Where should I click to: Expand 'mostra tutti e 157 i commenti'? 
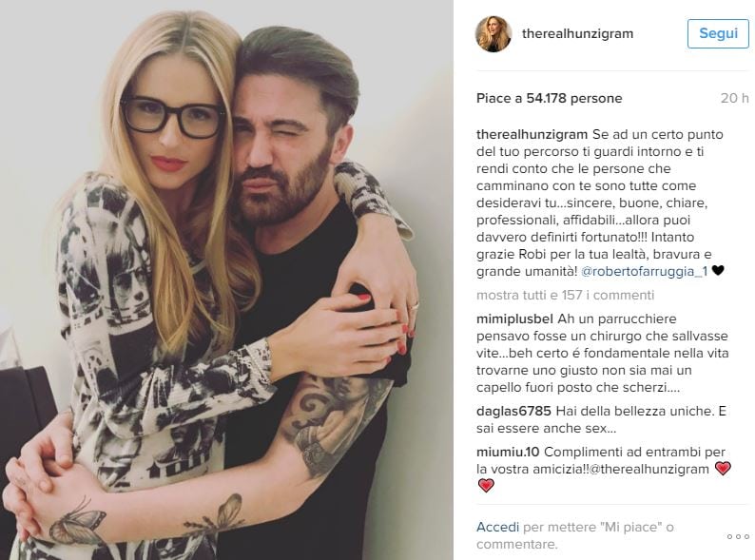click(565, 295)
